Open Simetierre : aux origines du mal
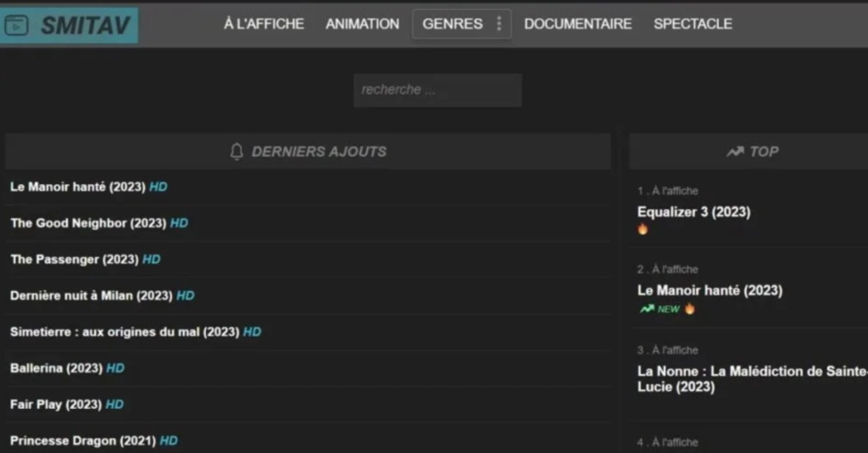The height and width of the screenshot is (453, 868). tap(125, 332)
